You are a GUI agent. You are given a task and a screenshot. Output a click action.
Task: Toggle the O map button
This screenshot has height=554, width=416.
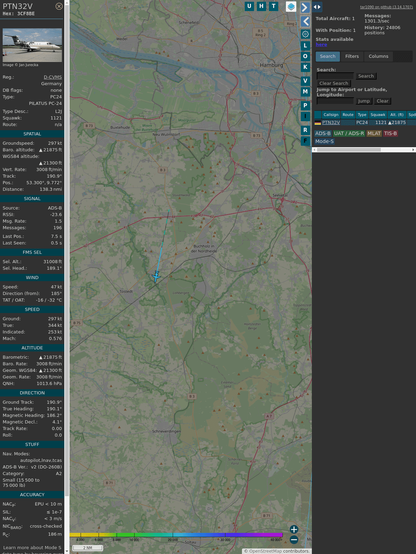click(x=305, y=56)
